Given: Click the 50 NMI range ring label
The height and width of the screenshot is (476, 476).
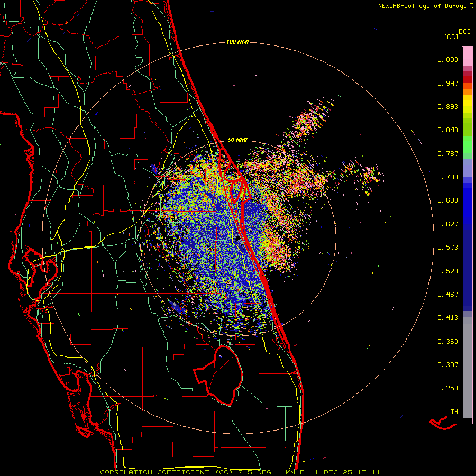Looking at the screenshot, I should click(237, 140).
